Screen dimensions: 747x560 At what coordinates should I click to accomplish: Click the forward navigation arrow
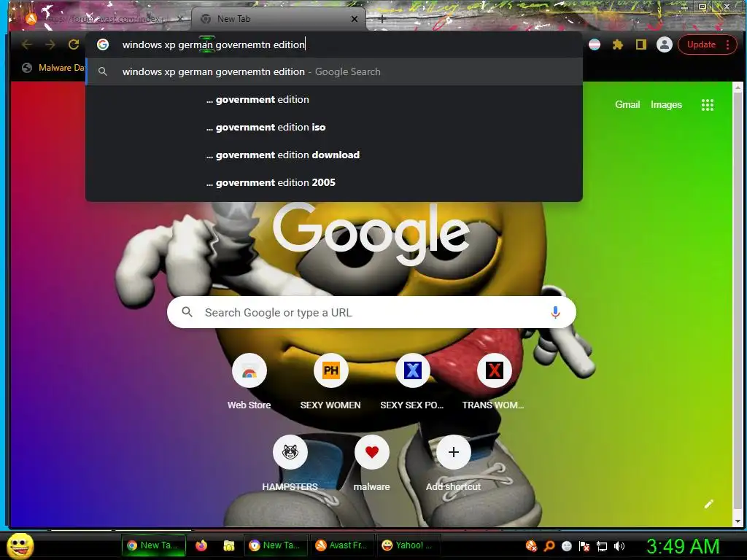point(50,44)
